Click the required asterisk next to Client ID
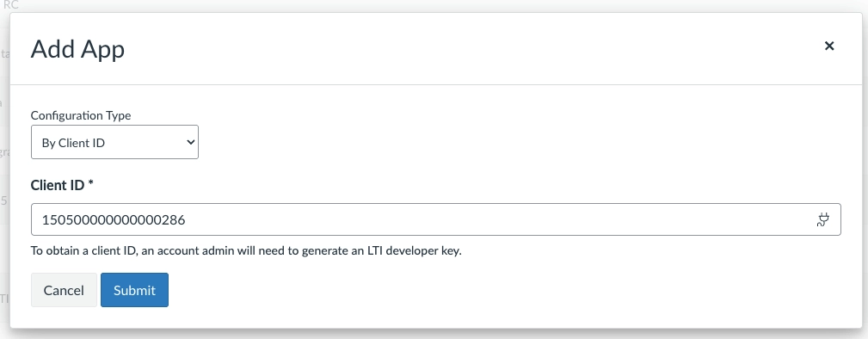The image size is (868, 339). (91, 183)
